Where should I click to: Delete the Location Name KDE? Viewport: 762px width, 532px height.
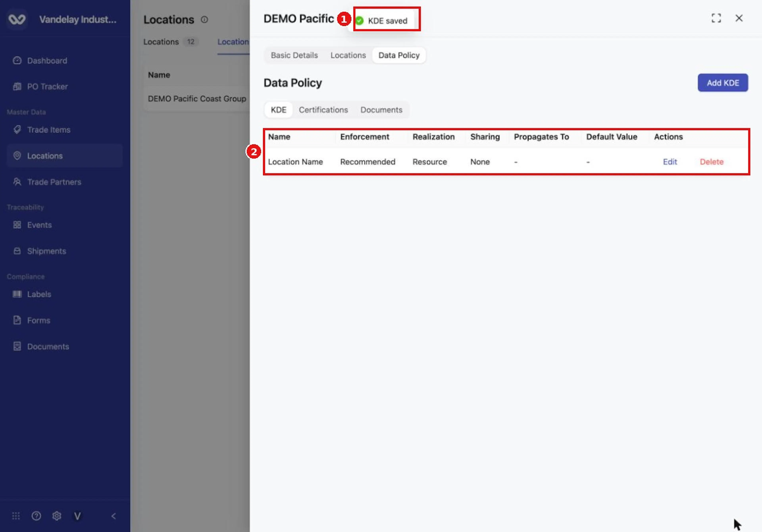point(712,161)
